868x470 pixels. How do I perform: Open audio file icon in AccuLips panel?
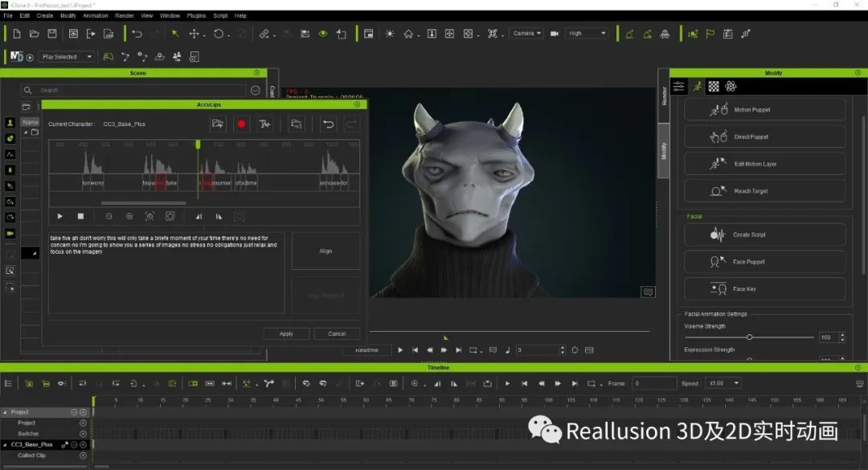218,124
